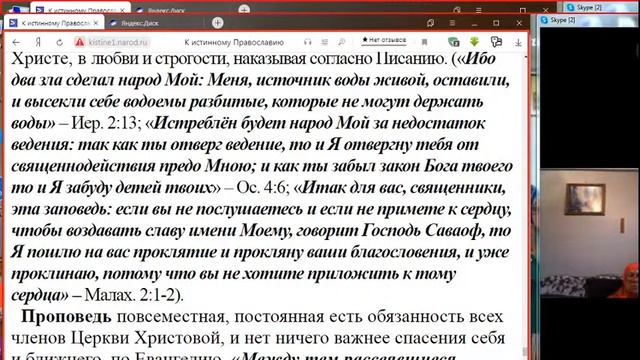Open the red site security warning icon
The height and width of the screenshot is (360, 640).
(80, 42)
